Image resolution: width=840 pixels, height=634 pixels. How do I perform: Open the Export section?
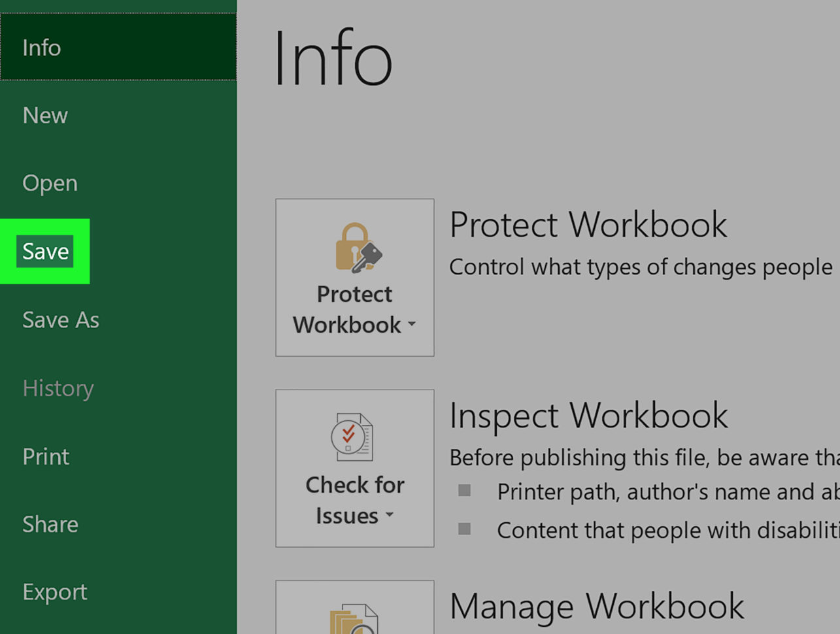[x=54, y=592]
